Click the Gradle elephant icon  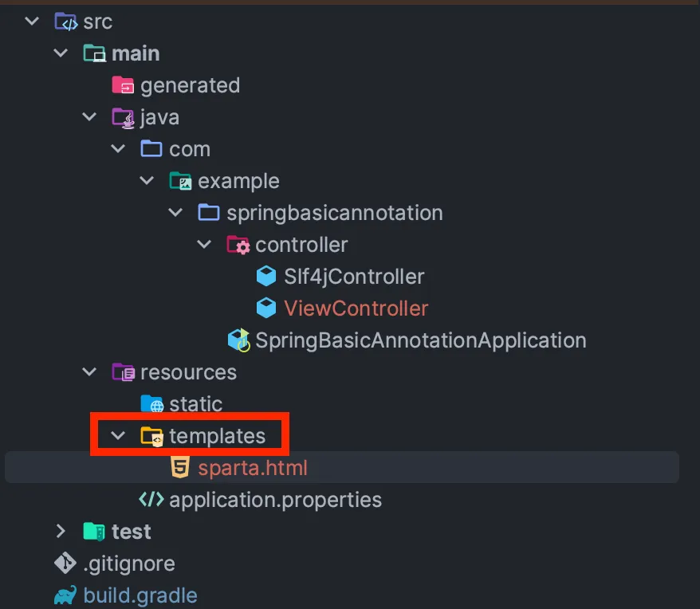(65, 595)
